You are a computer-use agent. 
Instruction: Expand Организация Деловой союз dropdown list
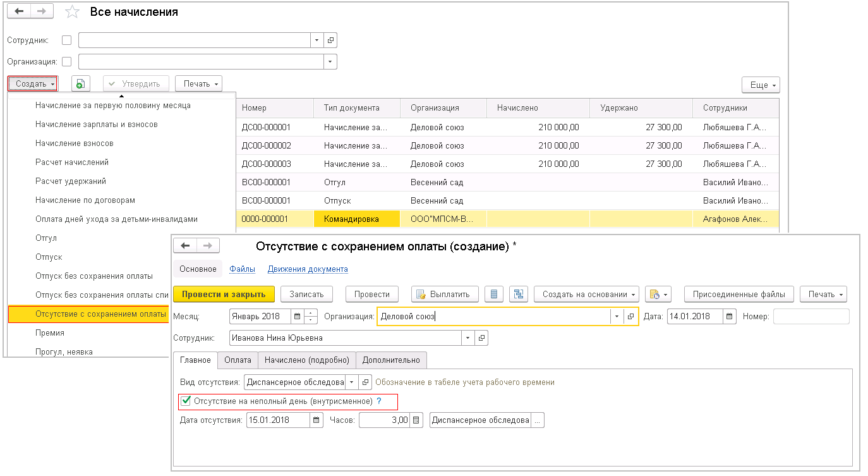point(617,316)
